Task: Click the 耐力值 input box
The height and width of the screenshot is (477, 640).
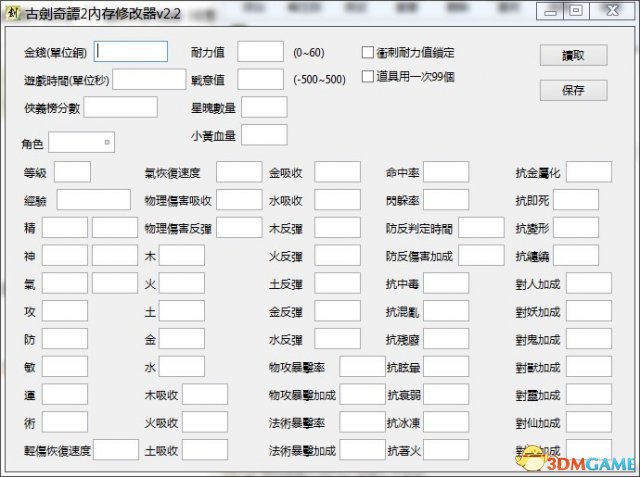Action: click(261, 51)
